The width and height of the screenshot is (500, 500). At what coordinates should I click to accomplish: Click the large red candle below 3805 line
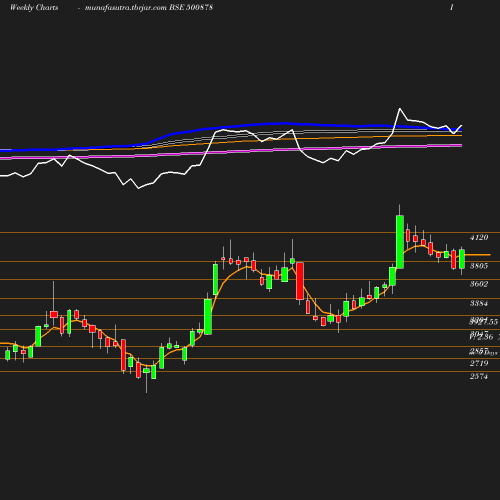click(300, 281)
